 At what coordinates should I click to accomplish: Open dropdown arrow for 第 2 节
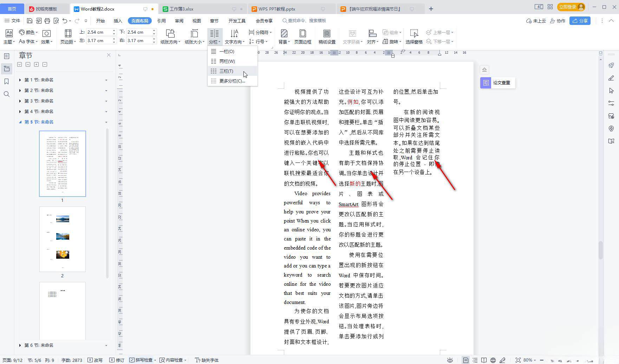coord(106,91)
